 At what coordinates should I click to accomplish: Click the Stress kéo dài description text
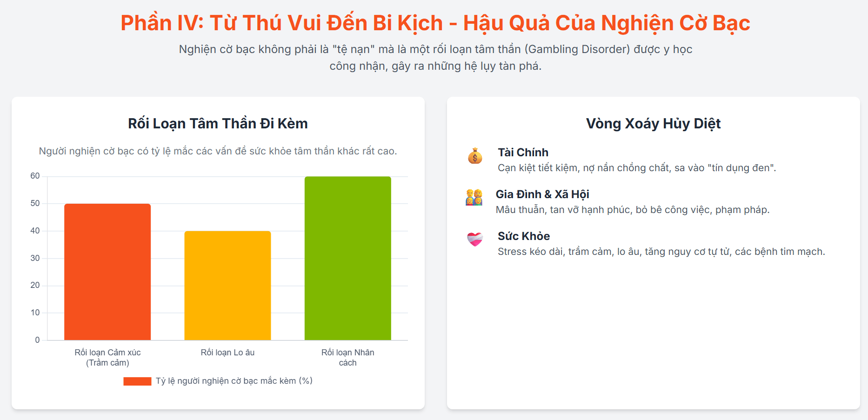pyautogui.click(x=661, y=252)
